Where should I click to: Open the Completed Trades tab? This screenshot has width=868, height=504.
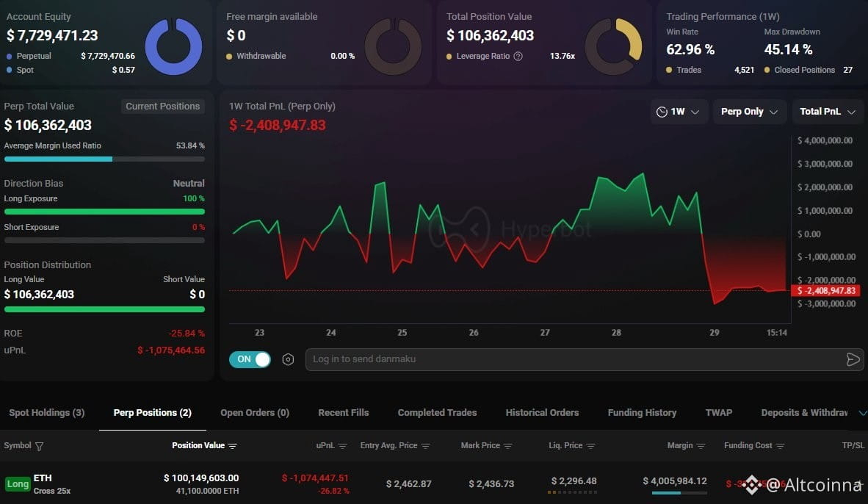437,413
